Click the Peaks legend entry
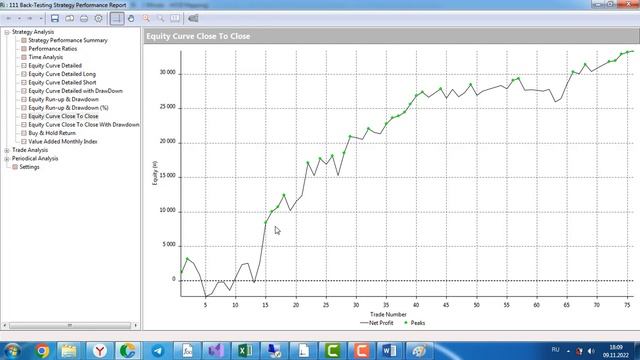 (x=414, y=323)
